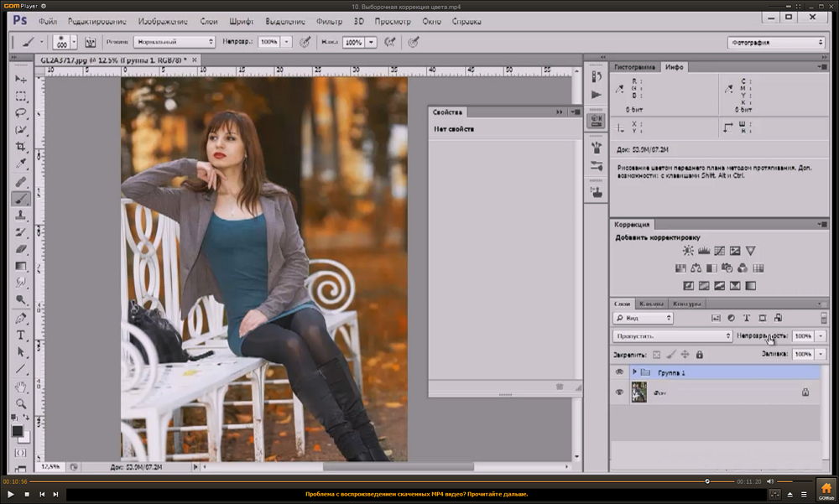This screenshot has width=839, height=504.
Task: Open the Фильтр menu
Action: [x=329, y=21]
